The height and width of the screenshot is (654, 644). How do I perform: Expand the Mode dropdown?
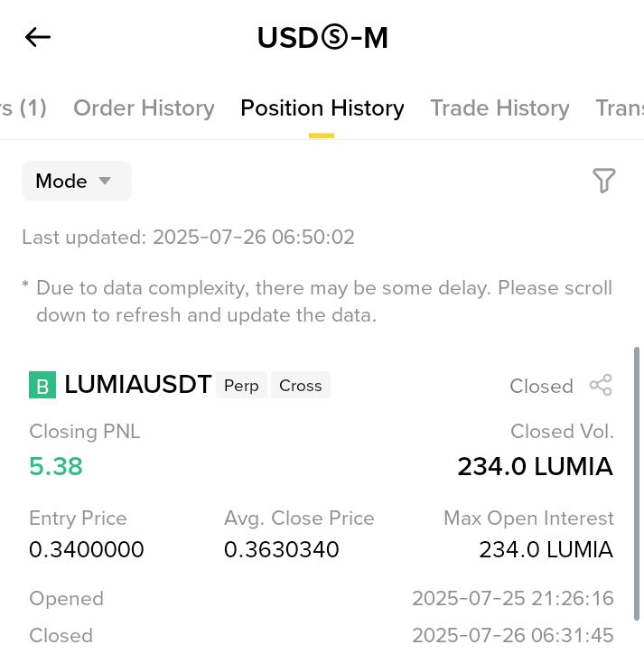tap(77, 181)
